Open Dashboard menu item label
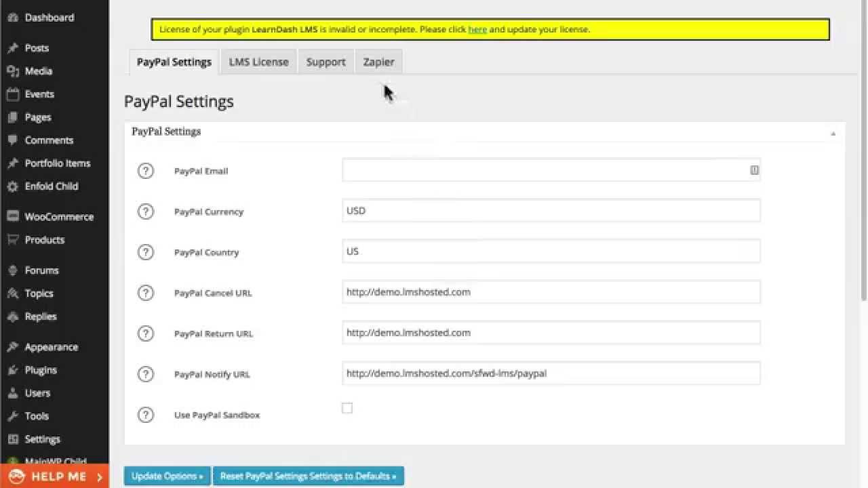This screenshot has height=488, width=868. [x=50, y=18]
